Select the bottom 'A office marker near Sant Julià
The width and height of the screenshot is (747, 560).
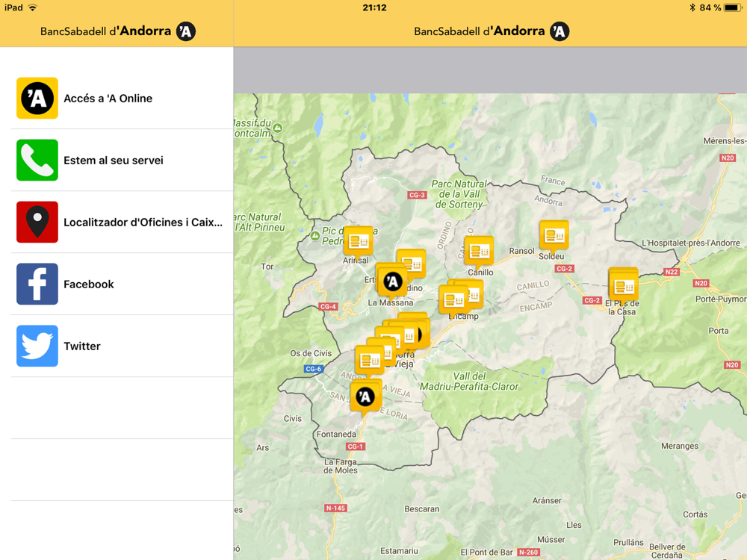click(x=365, y=398)
